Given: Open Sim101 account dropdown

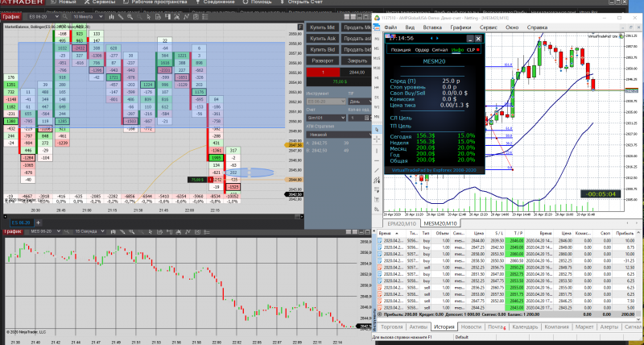Looking at the screenshot, I should click(x=326, y=118).
